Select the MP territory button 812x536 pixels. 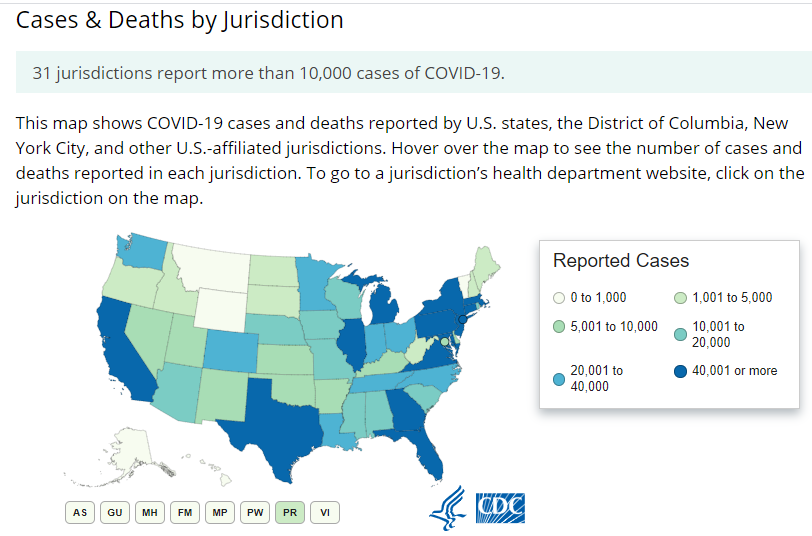pyautogui.click(x=220, y=513)
